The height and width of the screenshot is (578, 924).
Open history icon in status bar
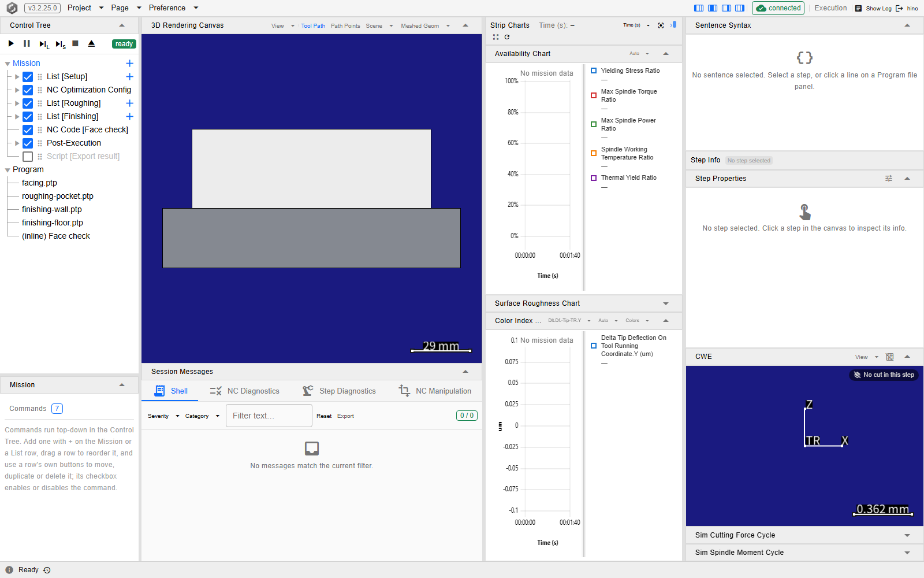(x=47, y=570)
